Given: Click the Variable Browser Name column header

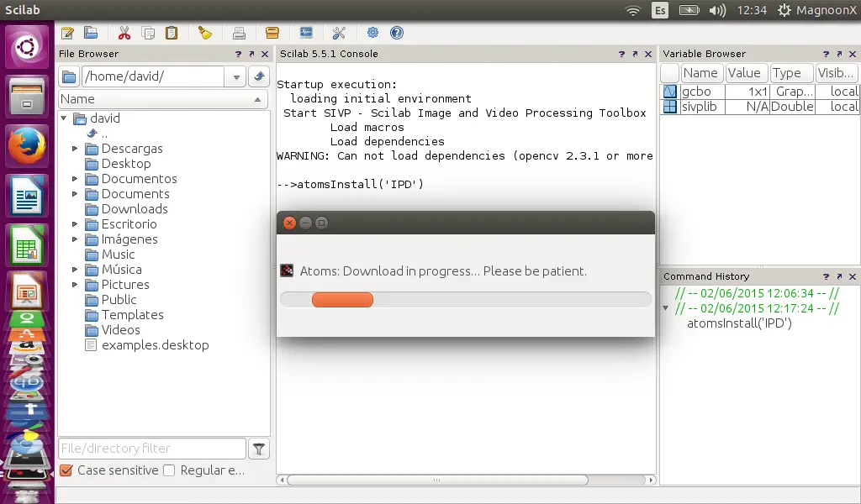Looking at the screenshot, I should (702, 73).
